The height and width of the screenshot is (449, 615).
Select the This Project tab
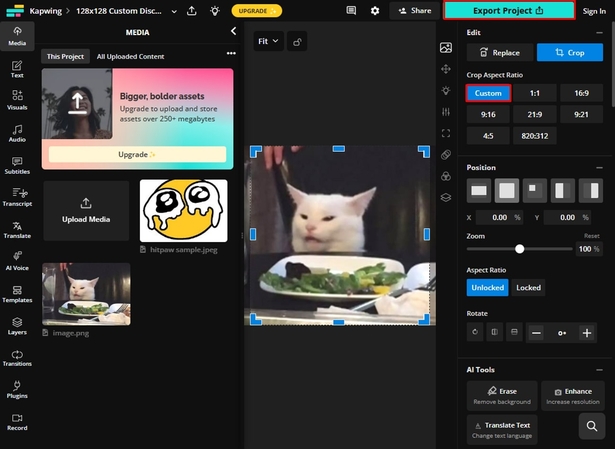(66, 57)
